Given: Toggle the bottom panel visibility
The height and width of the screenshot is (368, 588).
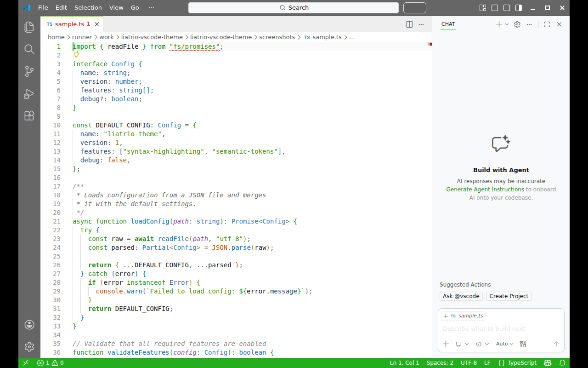Looking at the screenshot, I should [506, 8].
